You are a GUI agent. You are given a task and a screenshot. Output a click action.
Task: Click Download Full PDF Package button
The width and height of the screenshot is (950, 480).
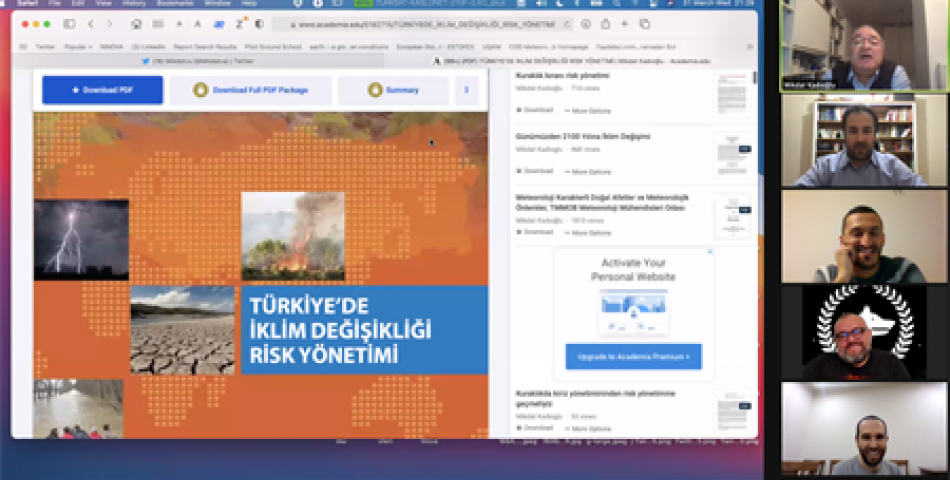tap(252, 90)
